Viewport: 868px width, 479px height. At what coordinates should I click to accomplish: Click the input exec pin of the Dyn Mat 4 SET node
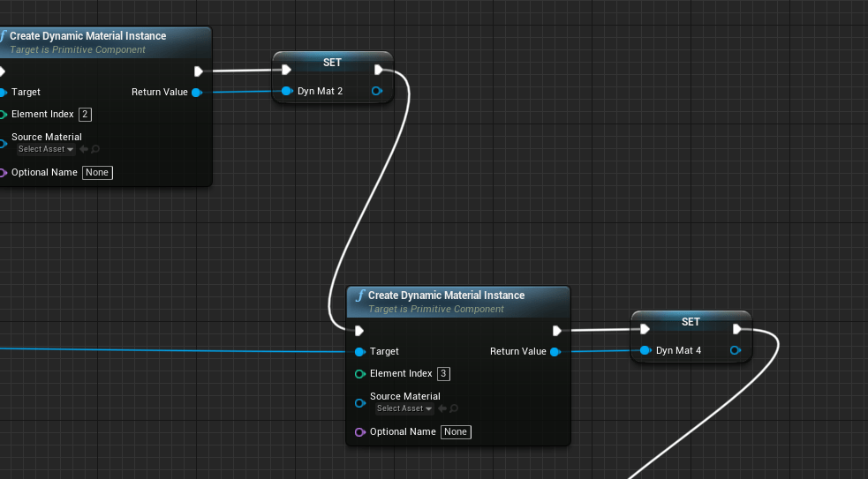click(645, 329)
